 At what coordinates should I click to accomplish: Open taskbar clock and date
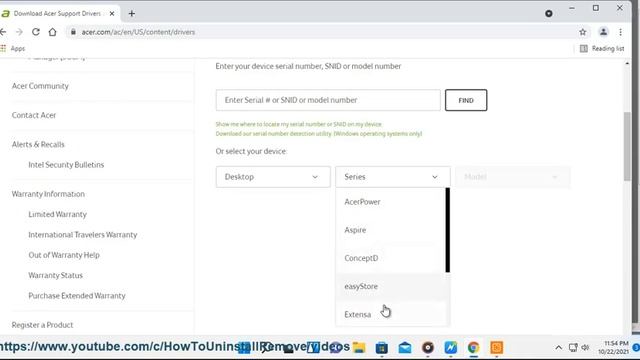point(613,347)
